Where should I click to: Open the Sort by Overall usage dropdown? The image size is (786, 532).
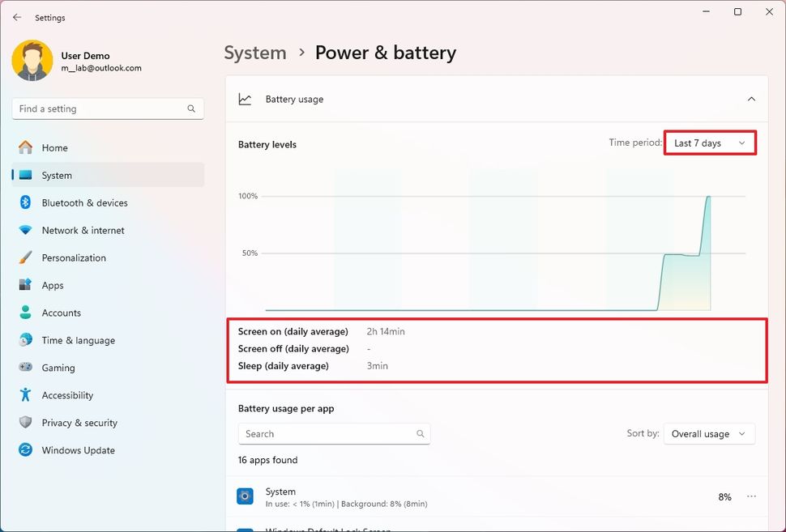click(x=709, y=433)
